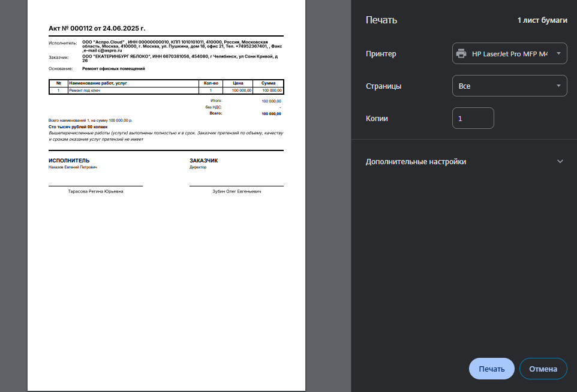The width and height of the screenshot is (577, 392).
Task: Click the Сумма column header
Action: click(269, 83)
